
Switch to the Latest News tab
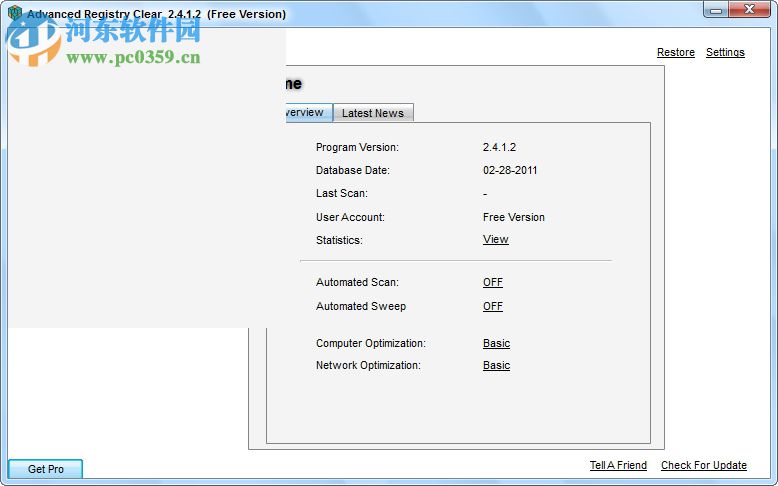pyautogui.click(x=373, y=113)
